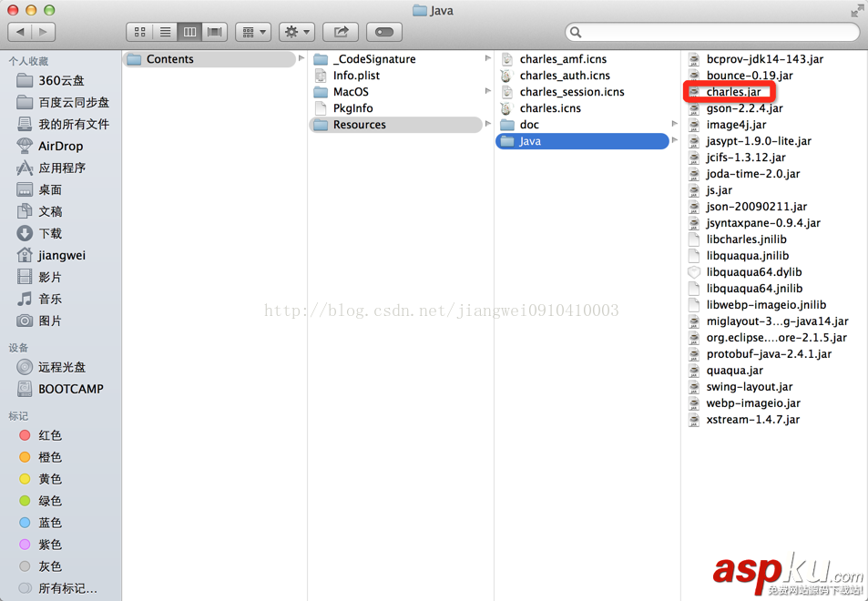
Task: Go back with the left arrow button
Action: [20, 32]
